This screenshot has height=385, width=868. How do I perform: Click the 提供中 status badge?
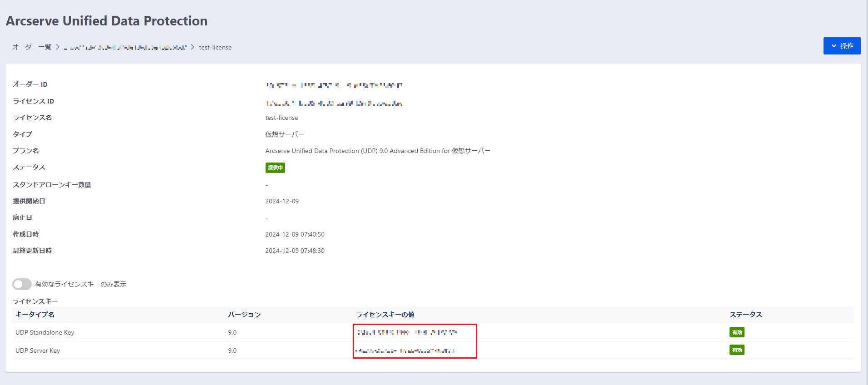click(275, 168)
